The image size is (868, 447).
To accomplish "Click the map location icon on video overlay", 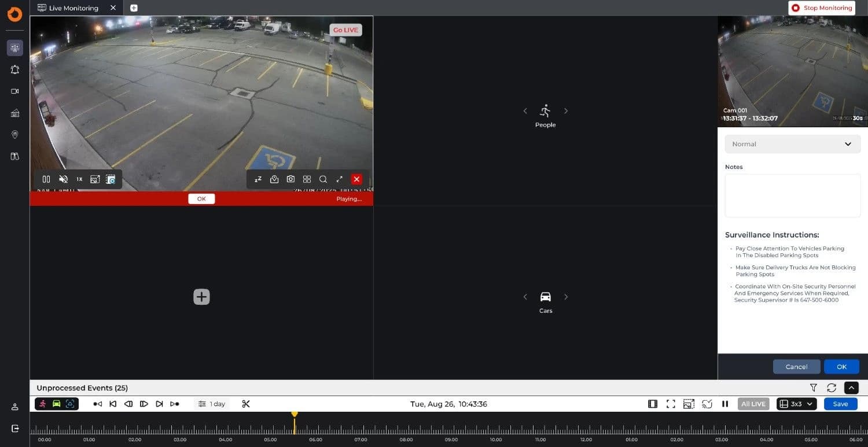I will (x=274, y=179).
